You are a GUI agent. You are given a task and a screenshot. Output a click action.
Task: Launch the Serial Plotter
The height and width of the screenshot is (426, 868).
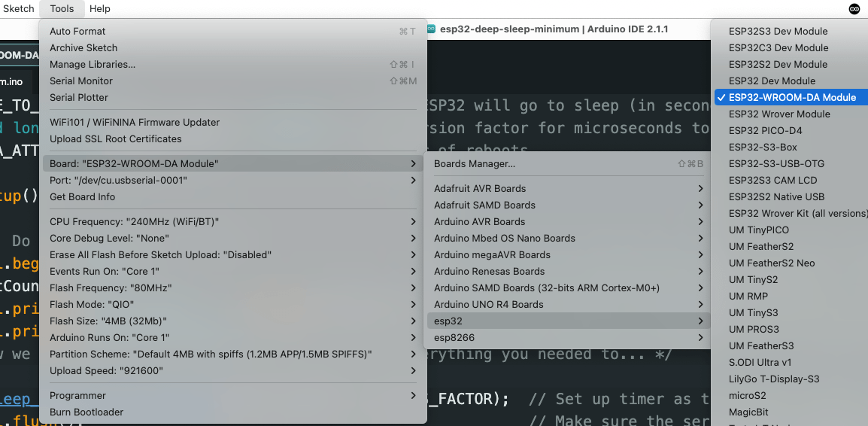[x=233, y=98]
